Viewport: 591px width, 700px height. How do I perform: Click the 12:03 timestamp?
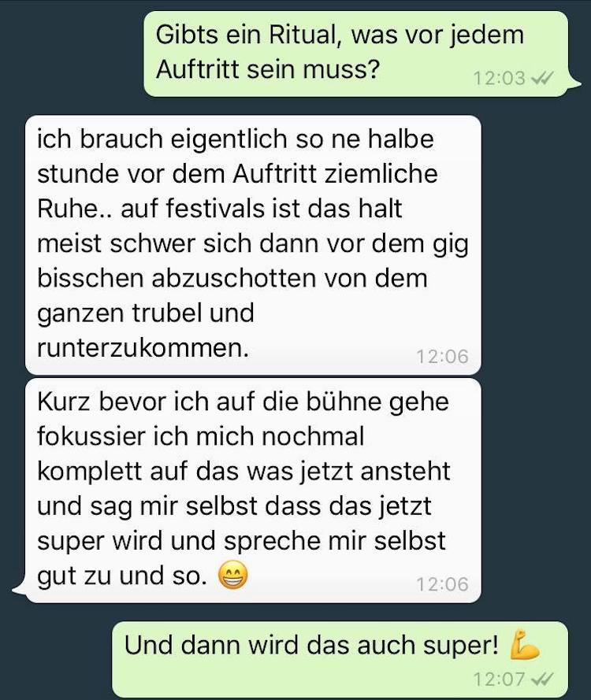click(x=499, y=78)
